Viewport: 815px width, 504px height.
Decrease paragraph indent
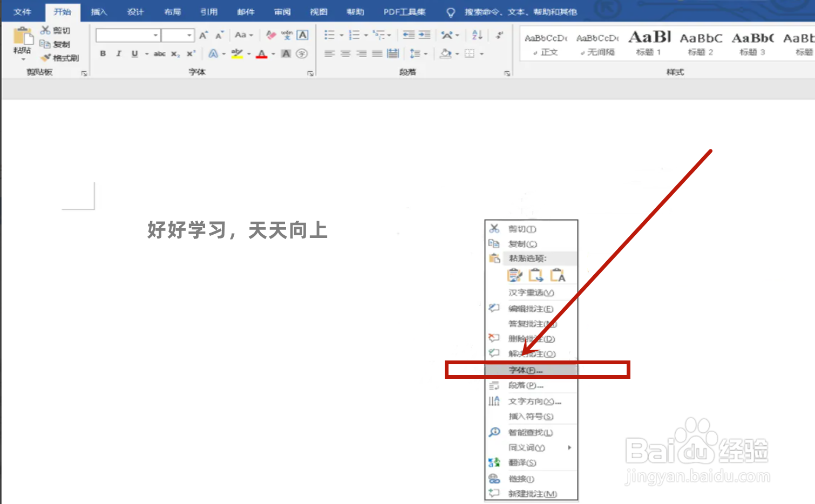tap(409, 35)
